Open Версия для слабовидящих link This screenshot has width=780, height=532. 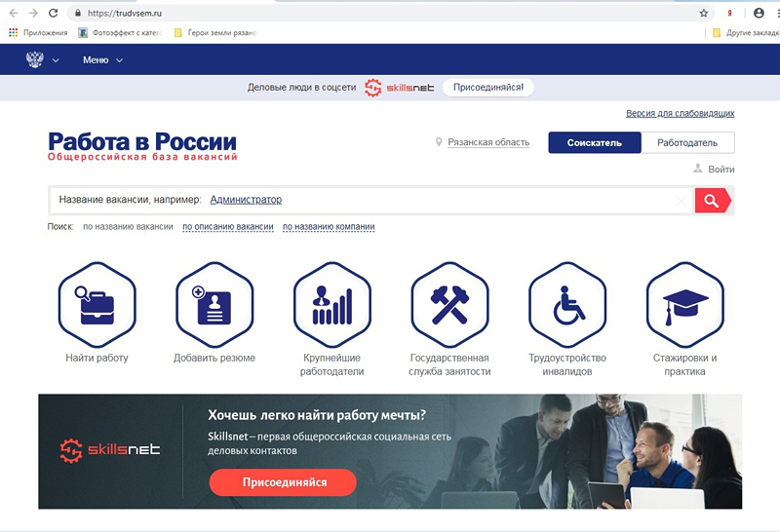pos(680,113)
